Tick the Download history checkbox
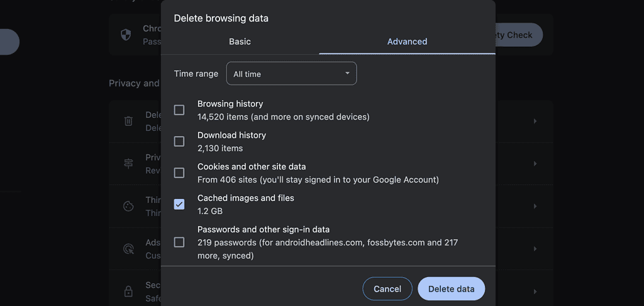Screen dimensions: 644x306 click(179, 142)
